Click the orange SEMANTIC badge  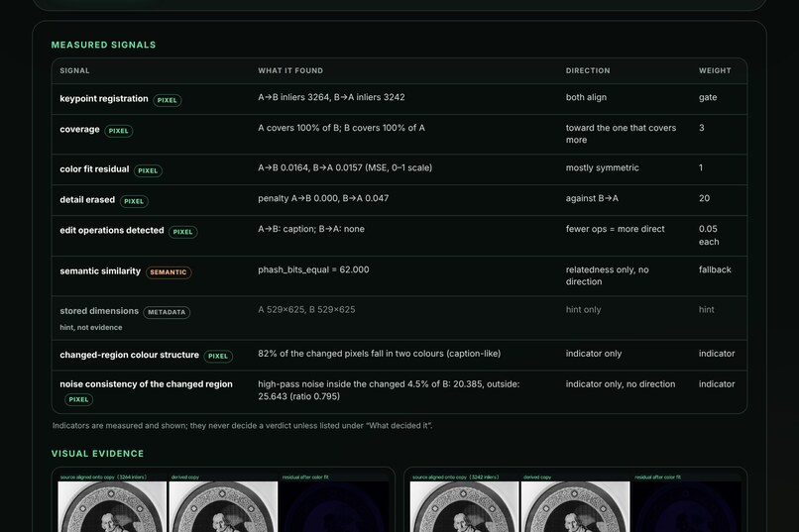point(169,272)
